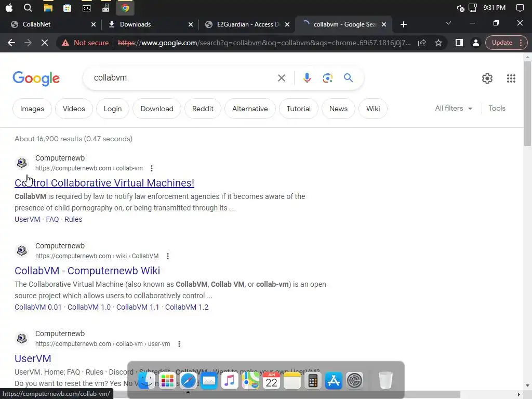Switch to the E2Guardian - Access Denied tab
This screenshot has height=399, width=532.
248,24
